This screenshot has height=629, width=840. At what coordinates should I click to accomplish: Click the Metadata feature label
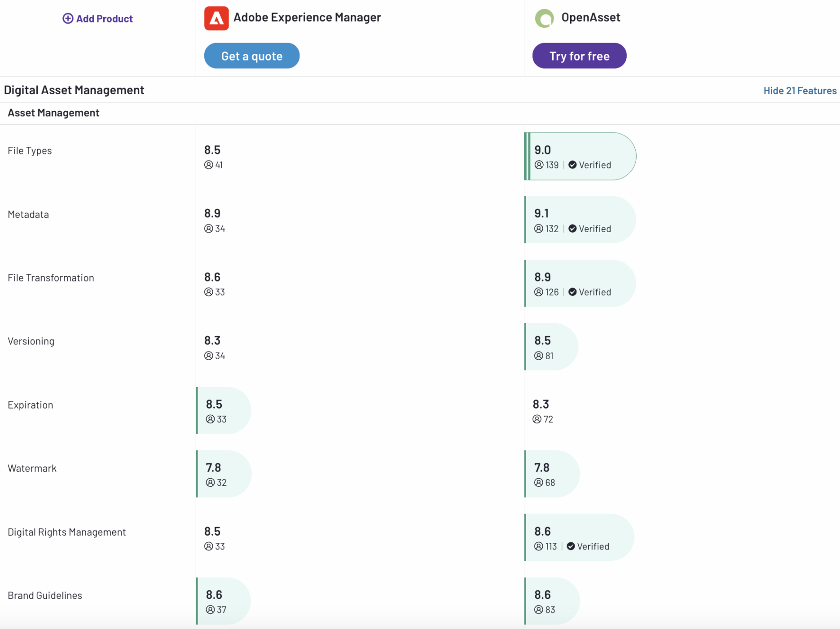click(x=28, y=214)
